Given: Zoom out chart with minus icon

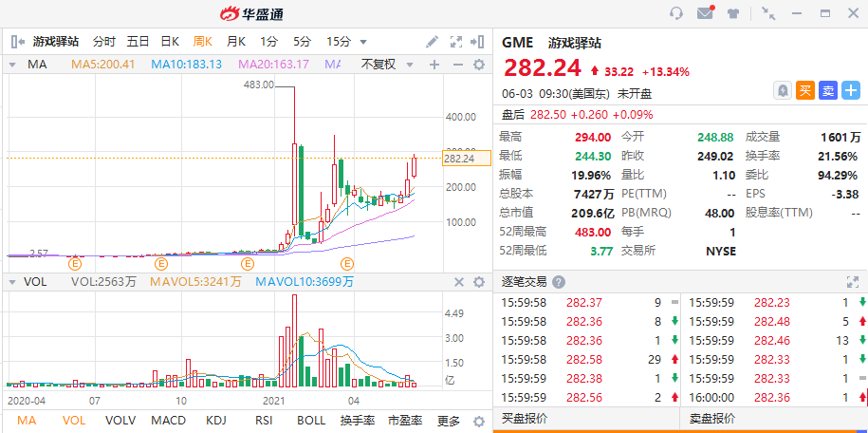Looking at the screenshot, I should [x=458, y=65].
